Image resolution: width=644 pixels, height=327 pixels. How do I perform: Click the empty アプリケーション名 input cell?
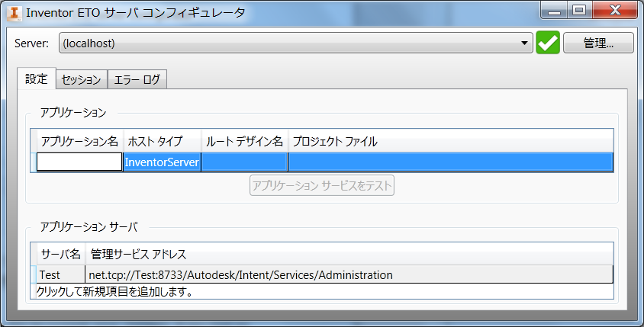79,162
